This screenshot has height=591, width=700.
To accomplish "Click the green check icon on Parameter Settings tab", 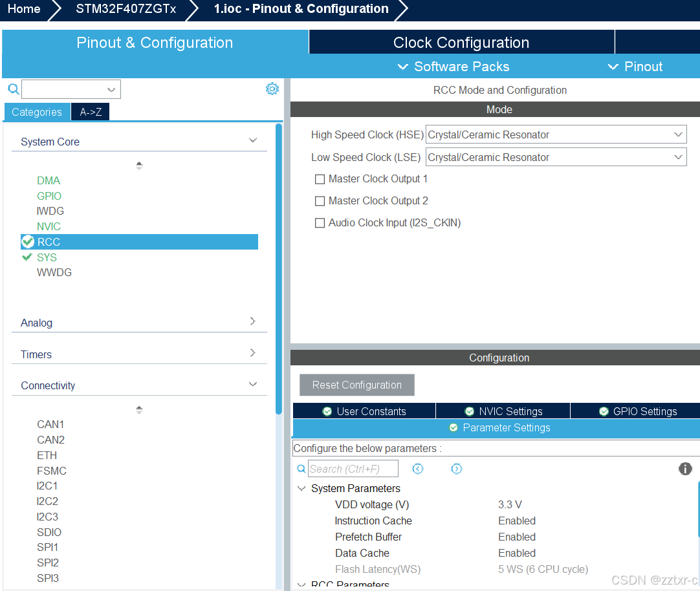I will click(453, 428).
